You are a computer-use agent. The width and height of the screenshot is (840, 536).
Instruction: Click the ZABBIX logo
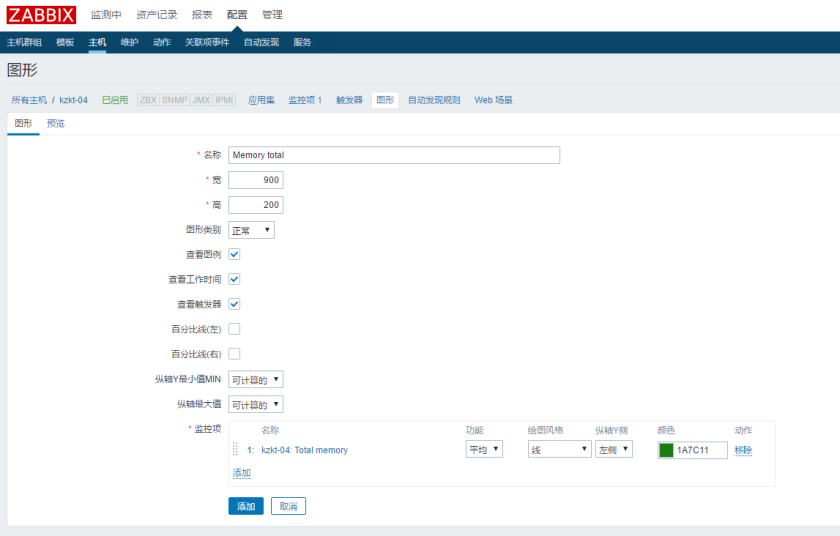pyautogui.click(x=41, y=15)
